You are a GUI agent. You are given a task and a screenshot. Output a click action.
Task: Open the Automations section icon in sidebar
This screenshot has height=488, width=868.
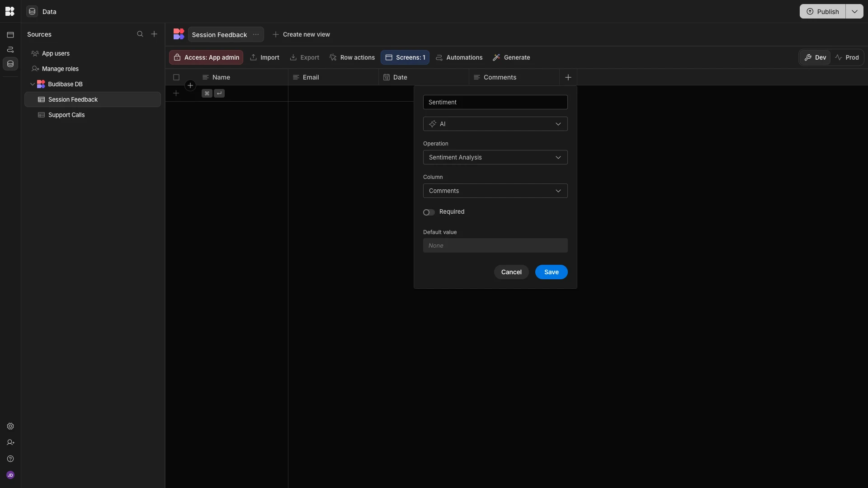(x=10, y=50)
